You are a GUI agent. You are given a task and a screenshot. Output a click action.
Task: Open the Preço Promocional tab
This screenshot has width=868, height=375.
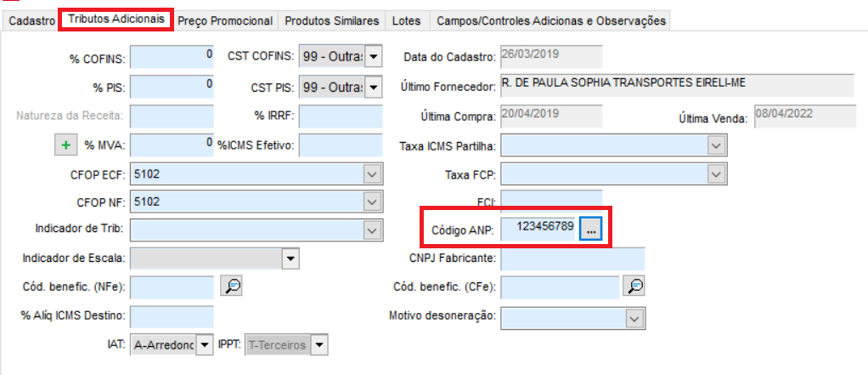(x=227, y=20)
